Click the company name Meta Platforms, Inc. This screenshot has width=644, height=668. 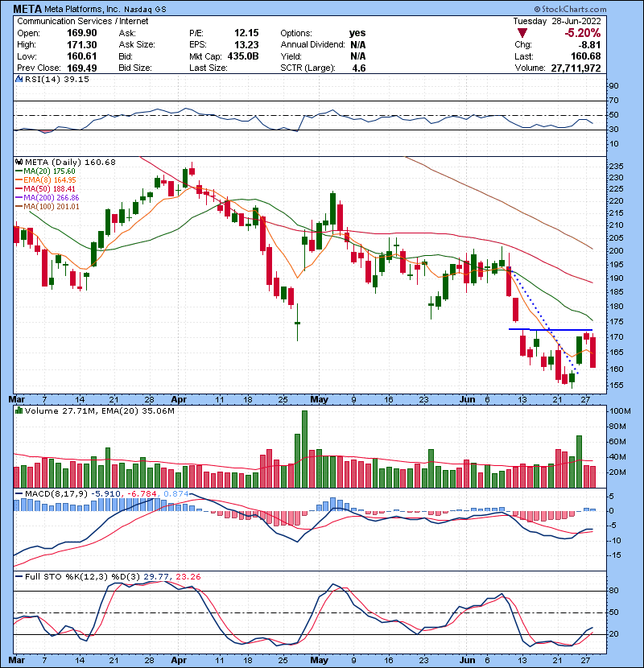coord(82,10)
